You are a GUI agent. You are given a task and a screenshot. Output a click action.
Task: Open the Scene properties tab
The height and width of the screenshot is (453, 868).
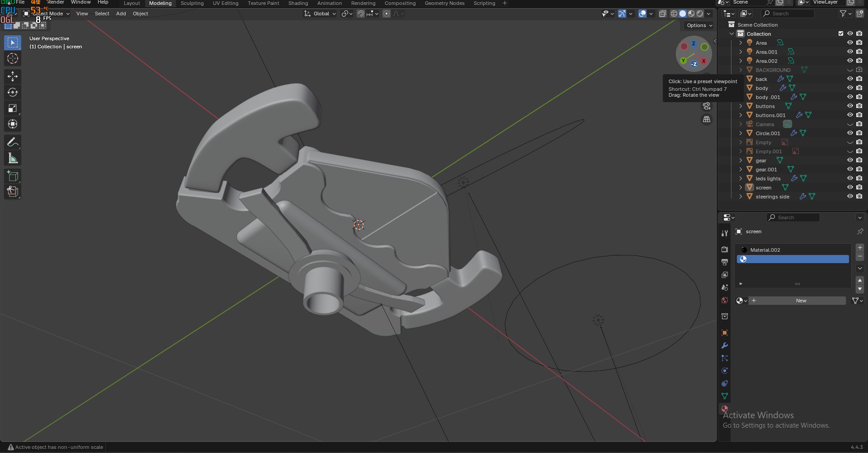click(725, 287)
